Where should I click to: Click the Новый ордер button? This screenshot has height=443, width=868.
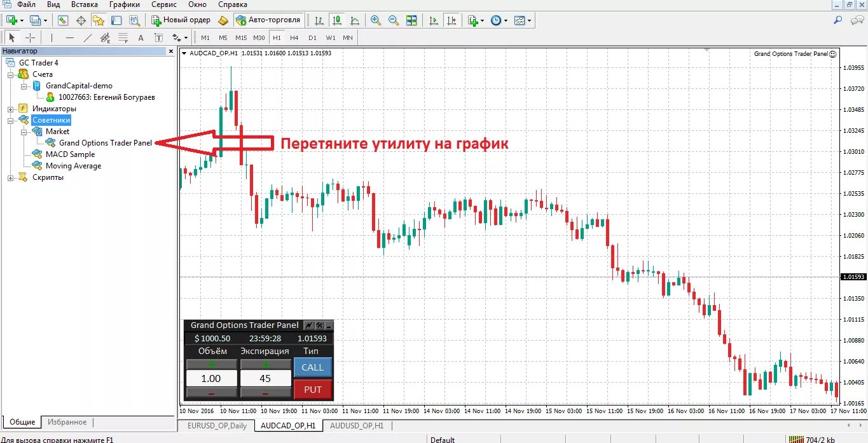(181, 20)
